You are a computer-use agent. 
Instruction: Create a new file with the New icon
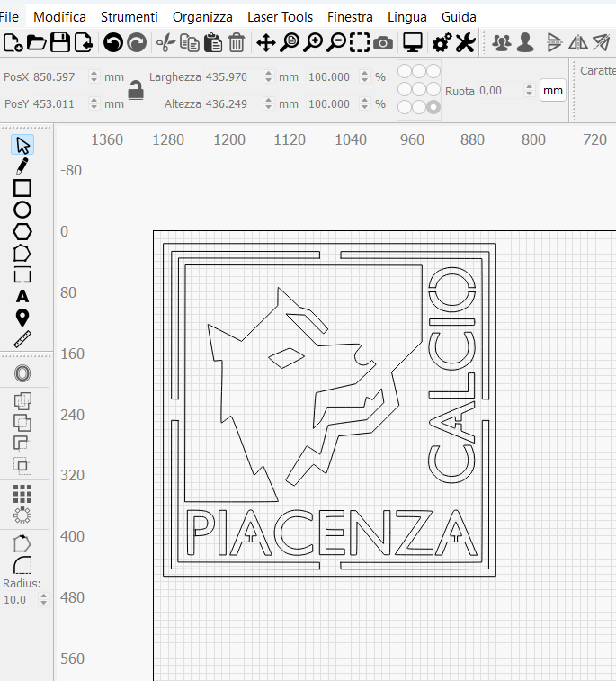point(13,43)
